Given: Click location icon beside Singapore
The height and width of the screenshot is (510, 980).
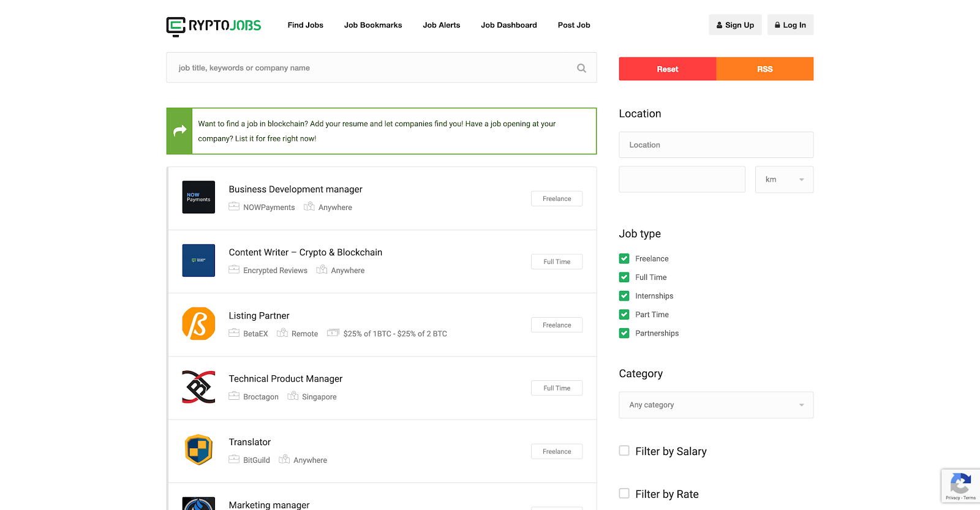Looking at the screenshot, I should (x=293, y=396).
